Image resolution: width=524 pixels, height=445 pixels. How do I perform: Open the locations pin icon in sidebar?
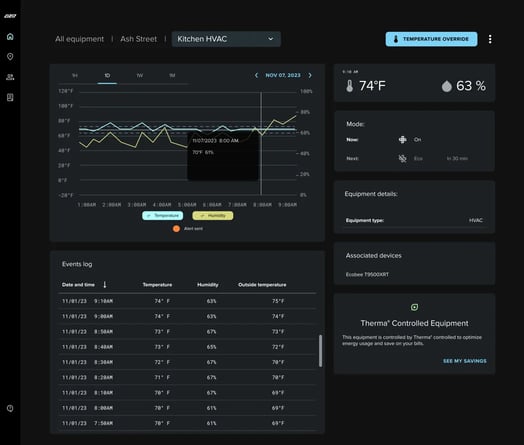pos(10,56)
